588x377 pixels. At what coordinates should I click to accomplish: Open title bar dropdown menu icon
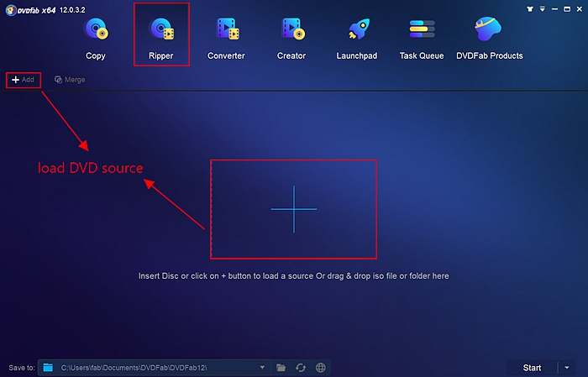543,9
